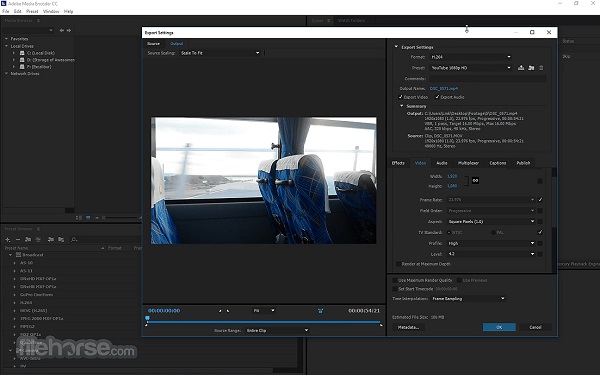Open the Level dropdown showing 4.2
The width and height of the screenshot is (600, 375).
[x=491, y=254]
